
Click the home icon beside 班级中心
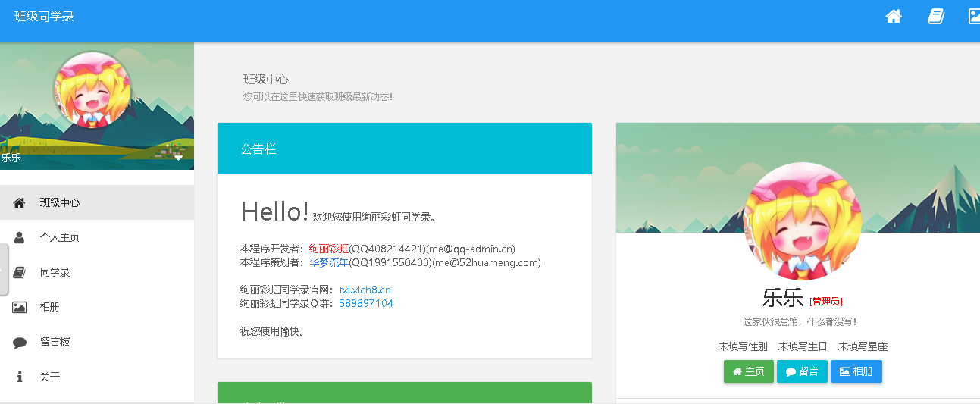point(20,202)
